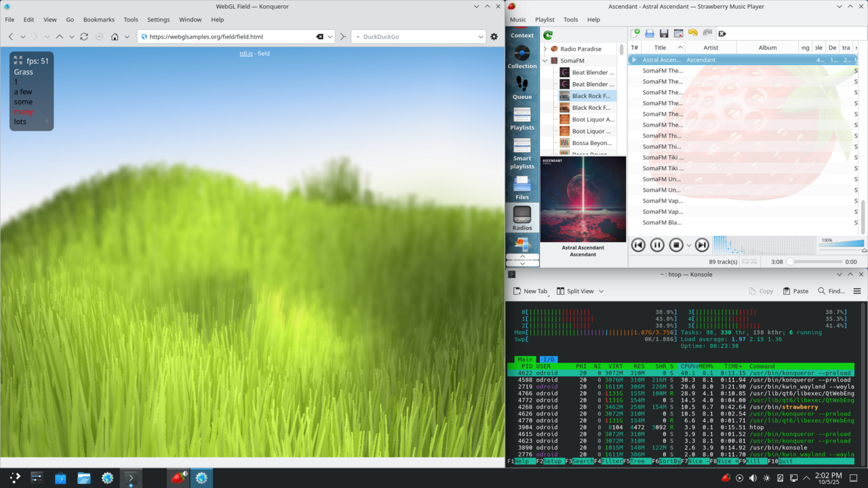Click the fullscreen icon beside fps counter

click(18, 60)
